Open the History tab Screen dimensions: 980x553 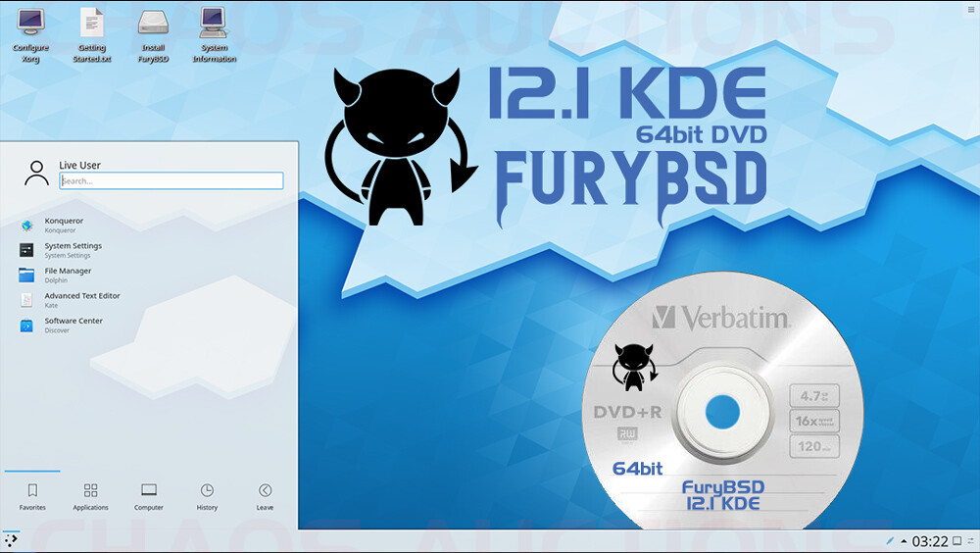[207, 497]
